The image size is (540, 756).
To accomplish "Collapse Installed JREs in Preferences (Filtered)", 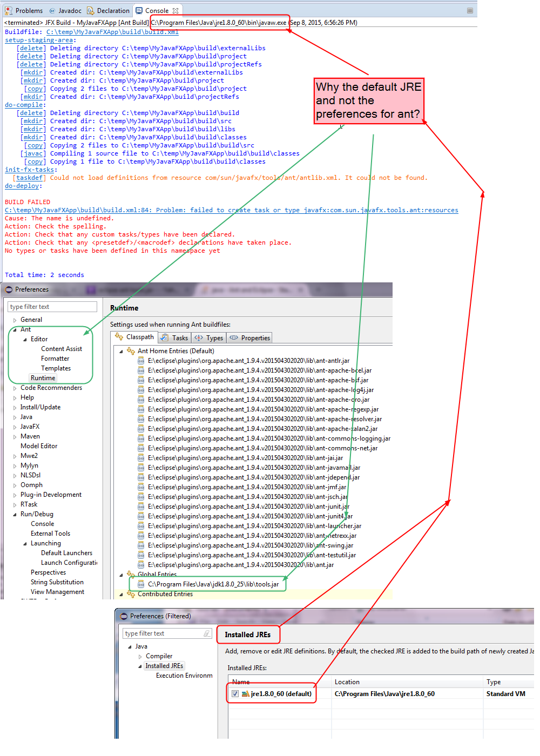I will pos(140,666).
